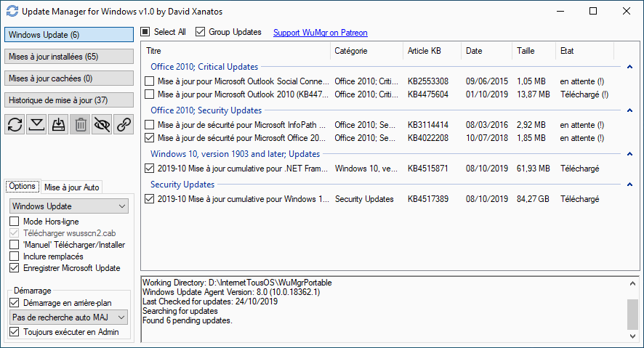This screenshot has height=348, width=644.
Task: Open Mises à jour cachées (0)
Action: click(x=69, y=78)
